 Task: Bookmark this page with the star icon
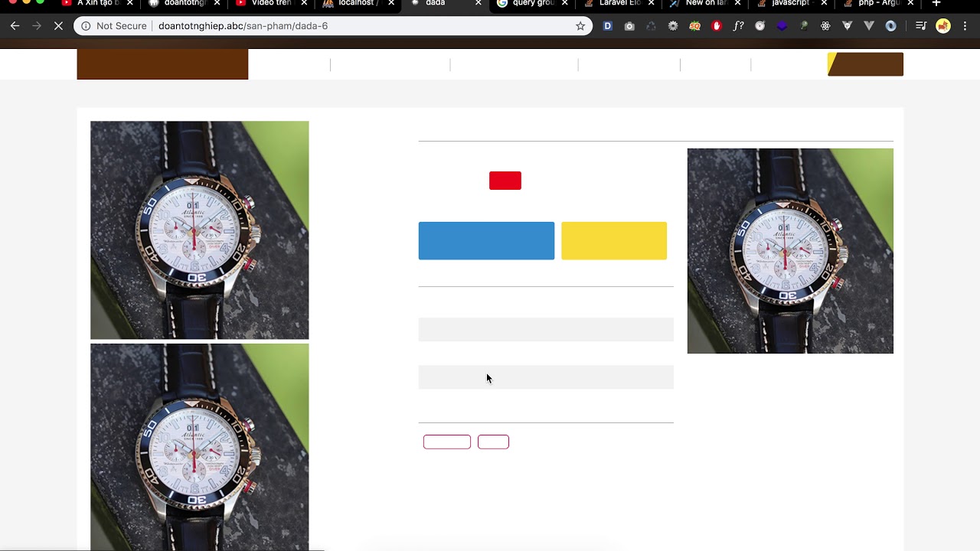[580, 26]
